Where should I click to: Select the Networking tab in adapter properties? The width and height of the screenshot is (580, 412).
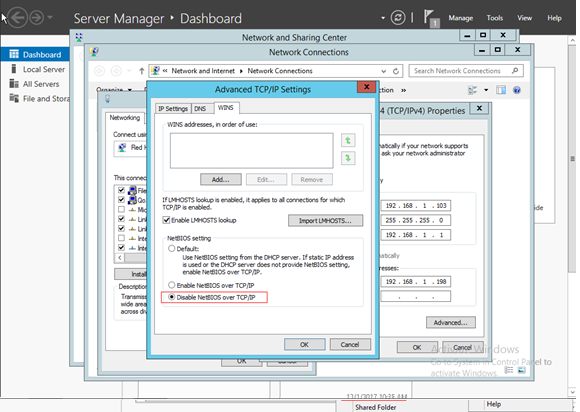point(125,118)
